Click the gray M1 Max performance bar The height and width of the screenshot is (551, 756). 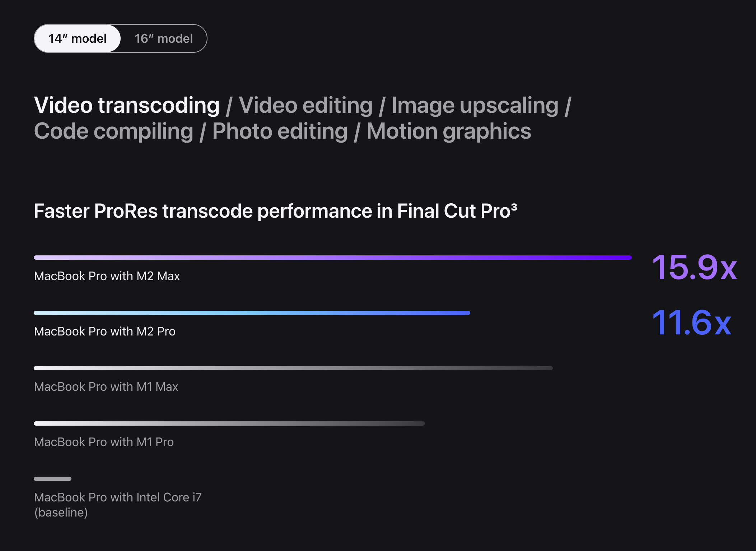[293, 368]
